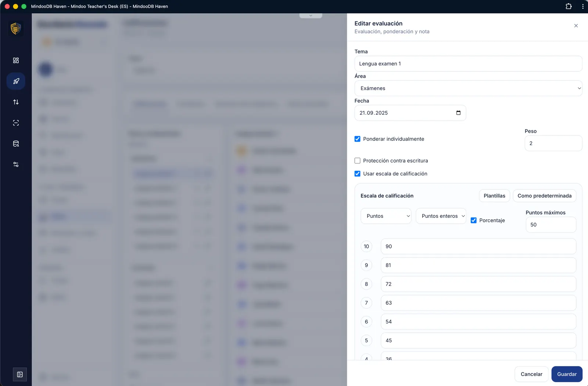Click the Puntos máximos field with 50
The height and width of the screenshot is (386, 588).
click(x=551, y=225)
